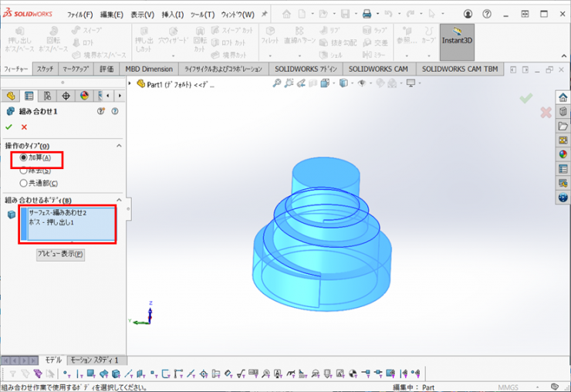
Task: Switch to the SOLIDWORKS CAM tab
Action: point(378,69)
